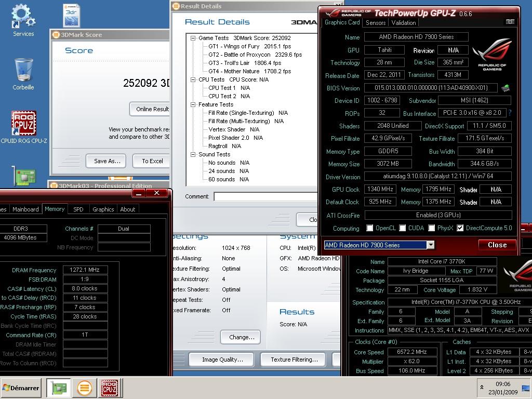Click To Excel button

coord(151,161)
